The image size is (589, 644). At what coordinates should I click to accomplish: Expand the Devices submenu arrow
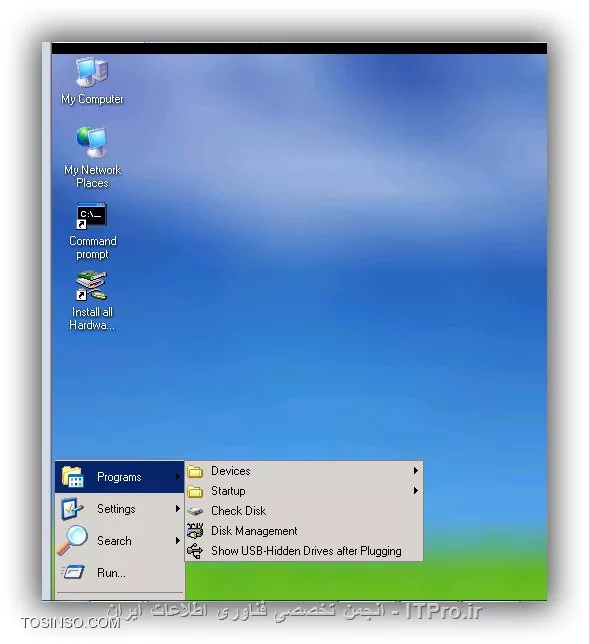pos(416,471)
